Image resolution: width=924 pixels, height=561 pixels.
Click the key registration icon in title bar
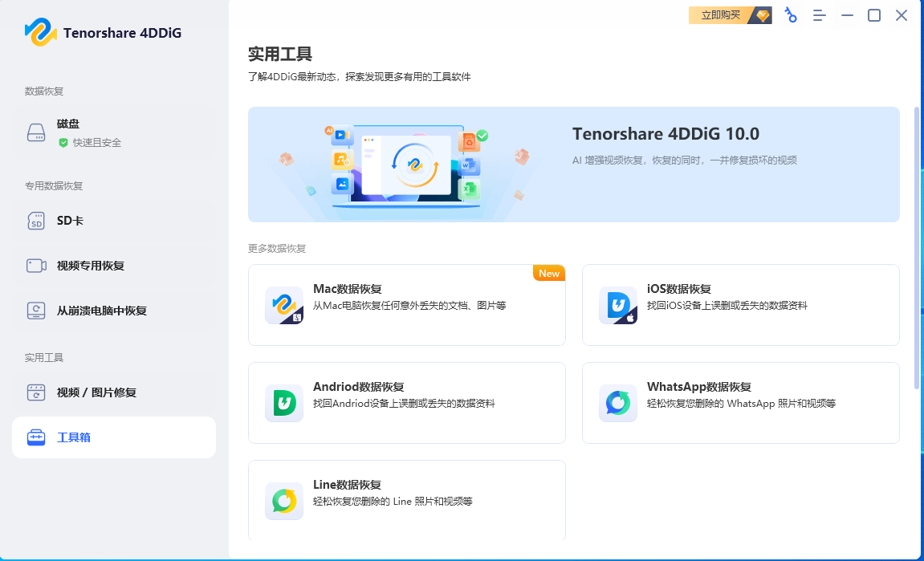(x=791, y=15)
